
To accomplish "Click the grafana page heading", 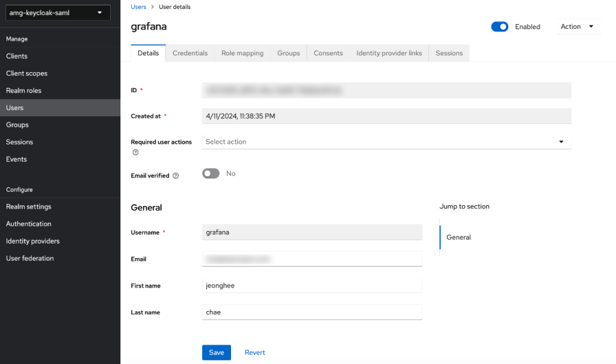I will 149,26.
